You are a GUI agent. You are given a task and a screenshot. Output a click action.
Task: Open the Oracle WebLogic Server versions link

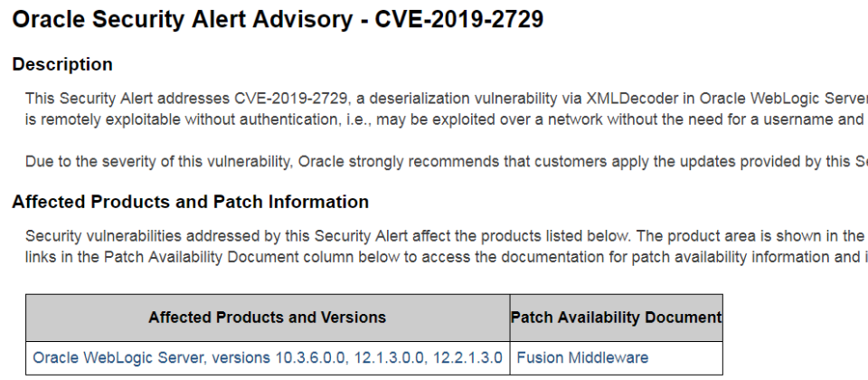point(268,358)
